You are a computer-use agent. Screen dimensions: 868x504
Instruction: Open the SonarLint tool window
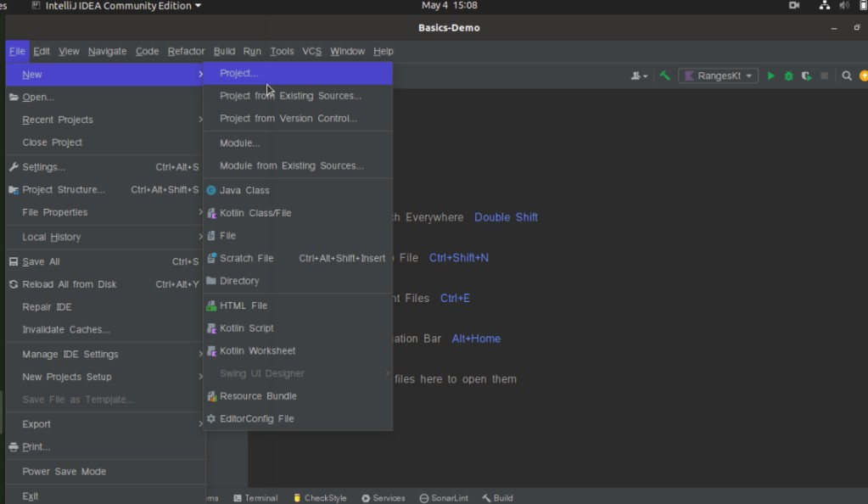[x=445, y=498]
